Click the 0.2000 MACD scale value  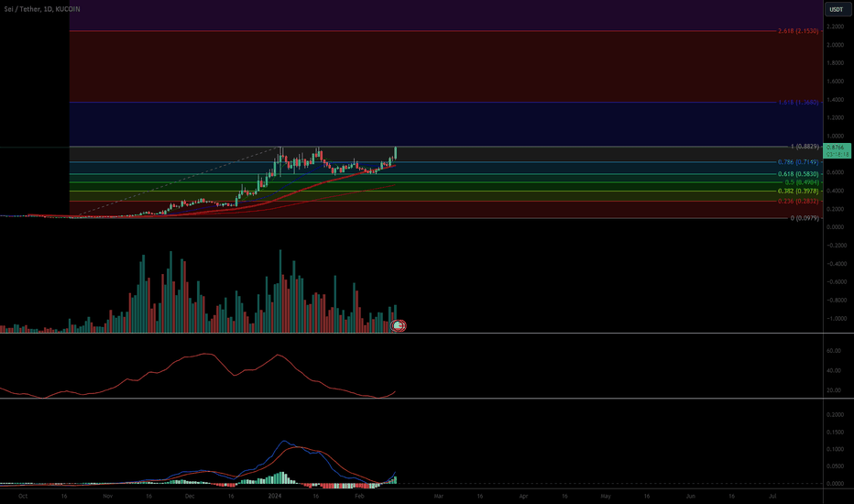click(x=835, y=414)
